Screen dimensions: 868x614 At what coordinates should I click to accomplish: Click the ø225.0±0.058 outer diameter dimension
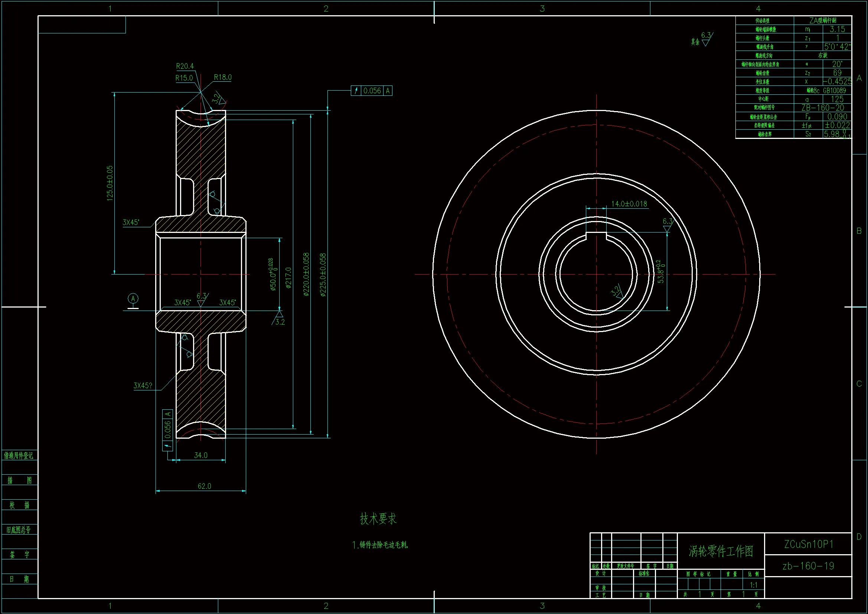pyautogui.click(x=323, y=274)
